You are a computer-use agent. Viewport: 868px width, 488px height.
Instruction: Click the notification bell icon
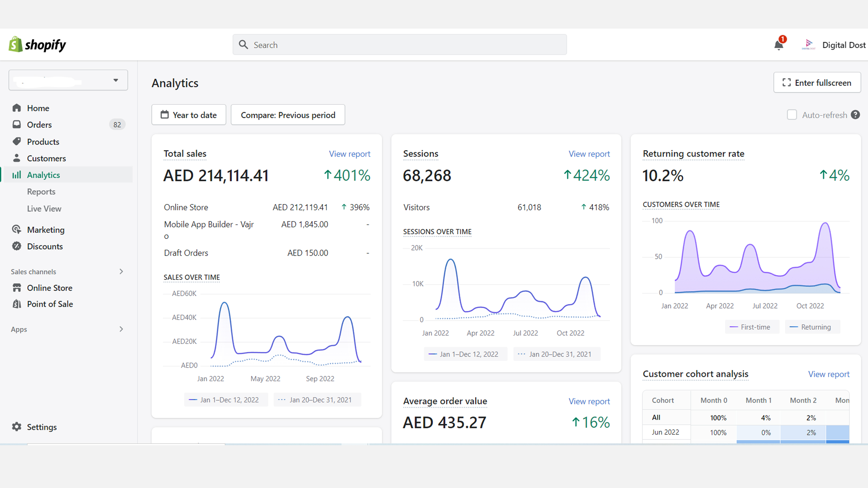(778, 45)
